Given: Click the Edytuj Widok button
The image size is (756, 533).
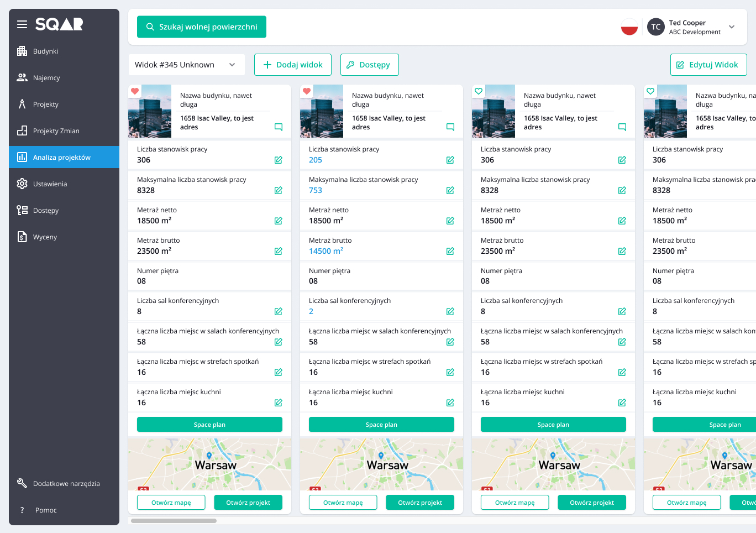Looking at the screenshot, I should pyautogui.click(x=708, y=65).
